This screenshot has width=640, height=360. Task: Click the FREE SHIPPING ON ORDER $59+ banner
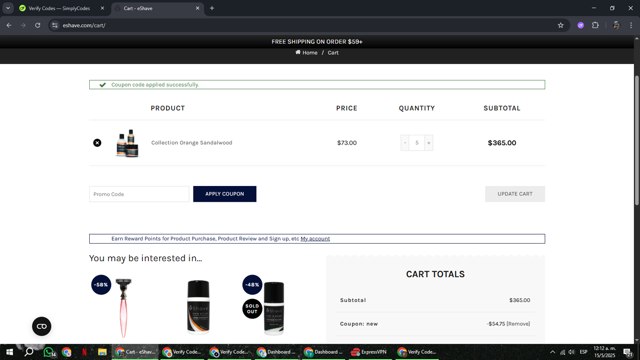point(317,42)
